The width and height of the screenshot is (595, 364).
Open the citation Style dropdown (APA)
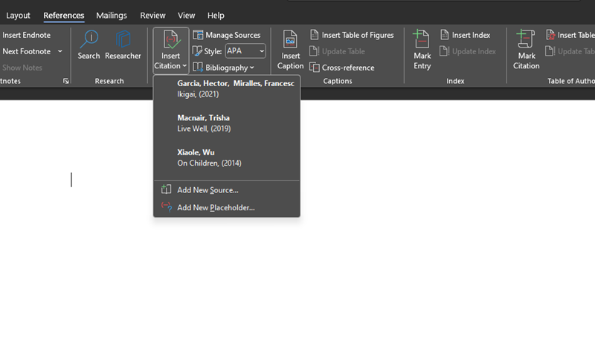tap(245, 51)
